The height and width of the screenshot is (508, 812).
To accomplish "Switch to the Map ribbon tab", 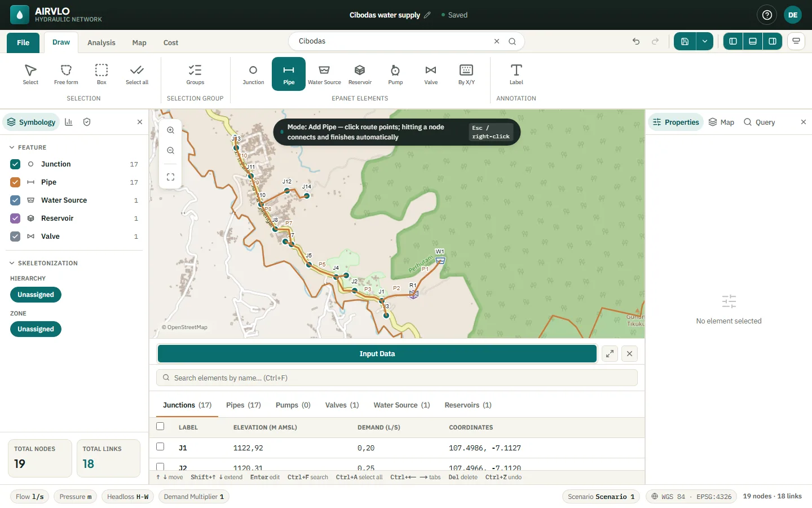I will 139,43.
